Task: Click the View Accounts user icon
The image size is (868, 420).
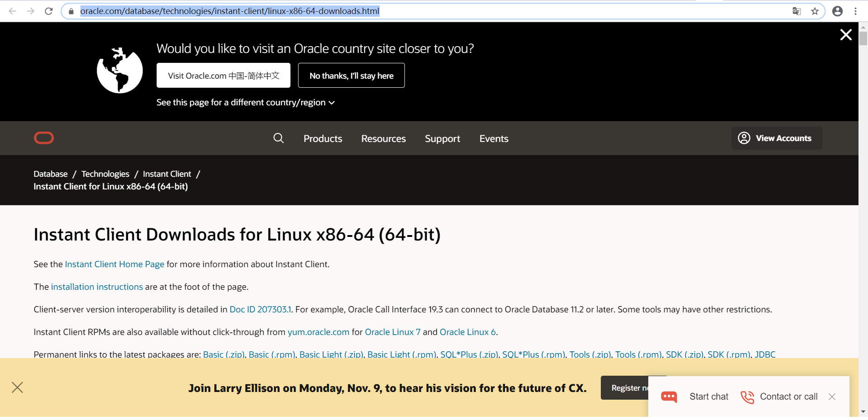Action: click(x=744, y=138)
